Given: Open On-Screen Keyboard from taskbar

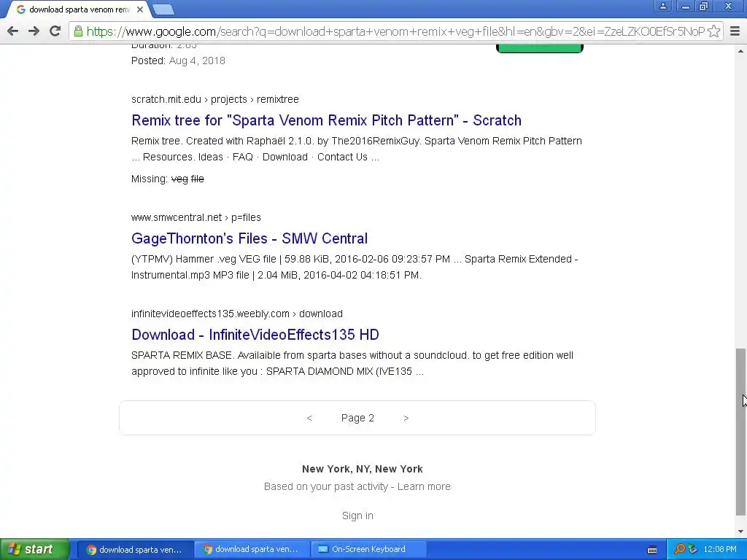Looking at the screenshot, I should (x=368, y=549).
